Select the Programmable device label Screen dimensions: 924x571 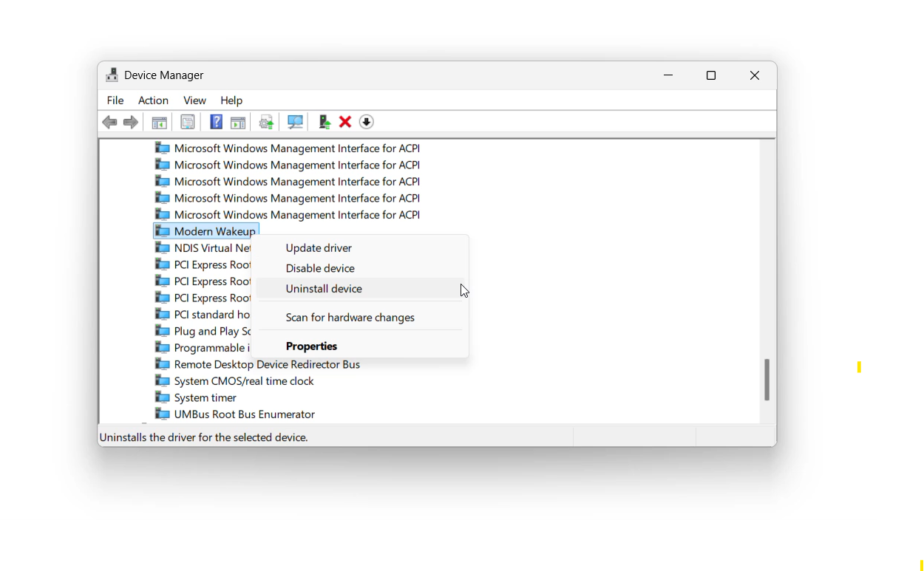click(x=212, y=348)
